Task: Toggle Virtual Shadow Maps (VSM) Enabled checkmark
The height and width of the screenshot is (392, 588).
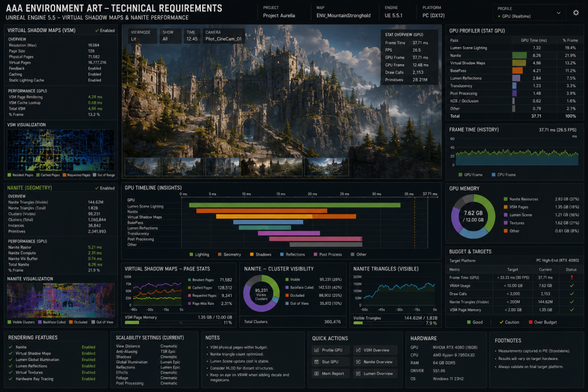Action: point(96,30)
